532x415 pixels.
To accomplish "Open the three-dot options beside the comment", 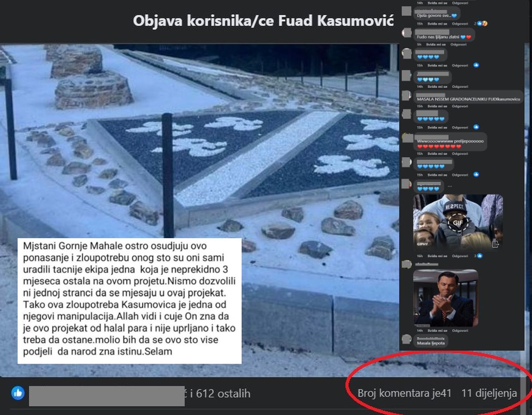I will point(450,186).
